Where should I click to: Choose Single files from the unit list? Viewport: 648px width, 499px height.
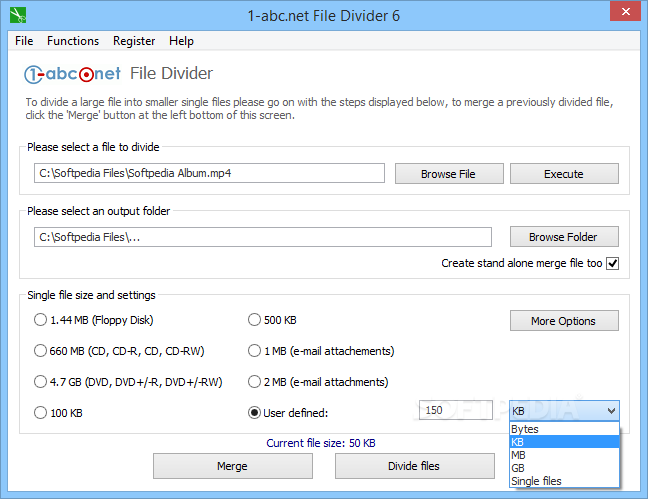tap(564, 481)
